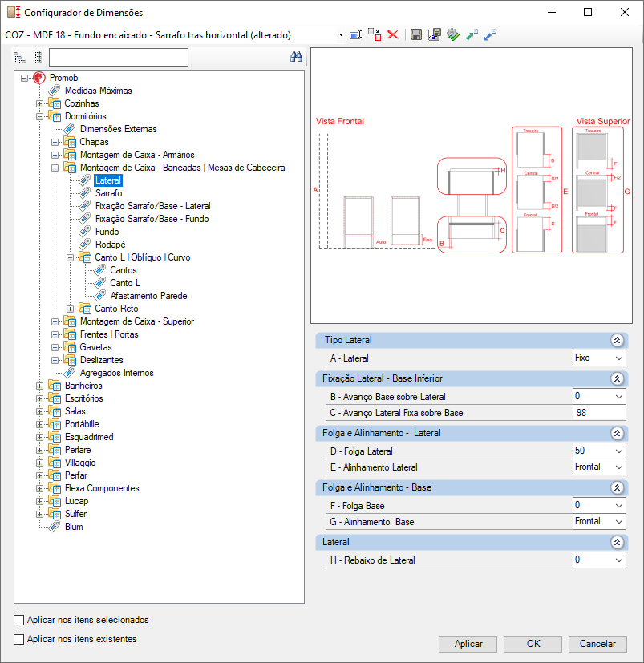The height and width of the screenshot is (663, 644).
Task: Click the Canto L tag icon
Action: point(100,283)
